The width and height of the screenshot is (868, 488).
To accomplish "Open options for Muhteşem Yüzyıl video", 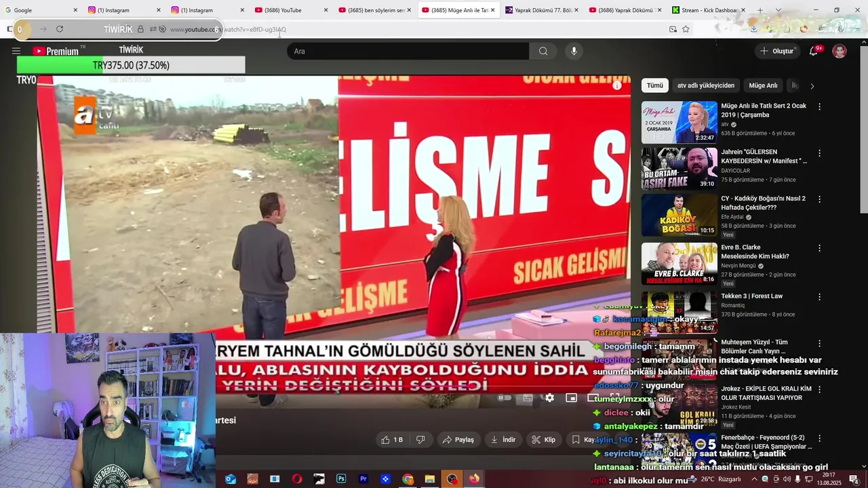I will tap(819, 343).
